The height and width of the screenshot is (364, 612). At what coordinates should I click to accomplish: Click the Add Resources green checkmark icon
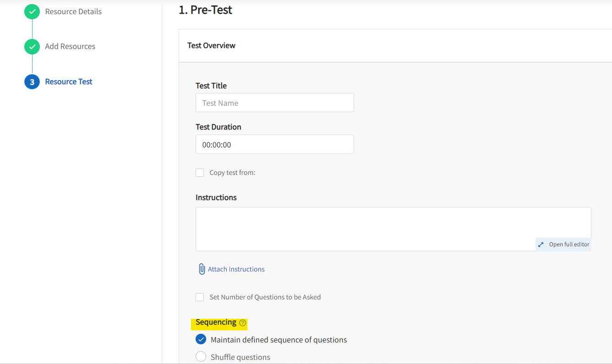click(32, 46)
